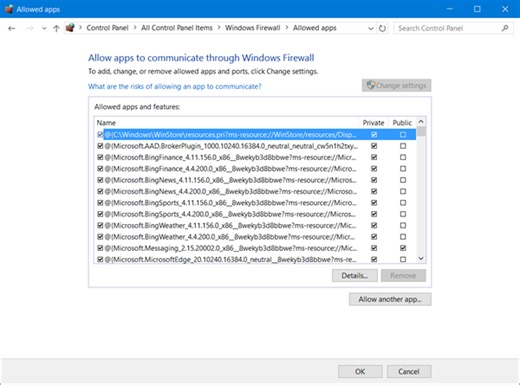The height and width of the screenshot is (385, 520).
Task: Click the Remove button
Action: (403, 276)
